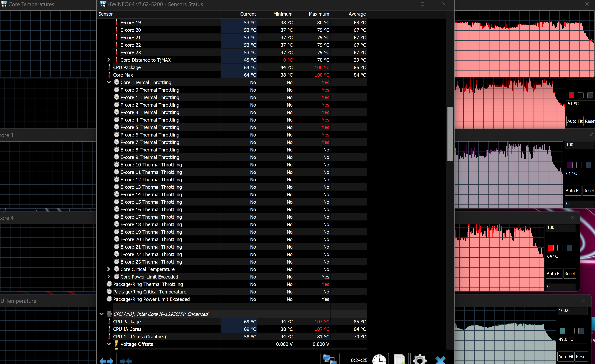Click the Minimum column header

275,14
